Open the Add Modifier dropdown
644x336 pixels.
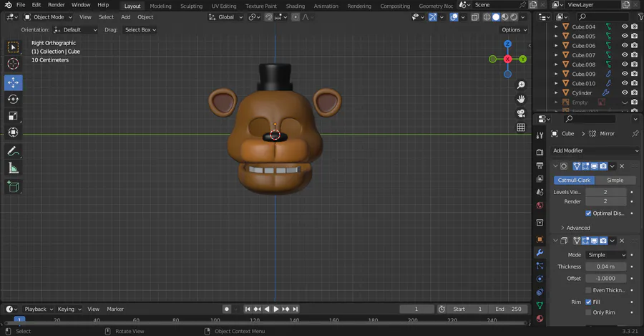(595, 150)
